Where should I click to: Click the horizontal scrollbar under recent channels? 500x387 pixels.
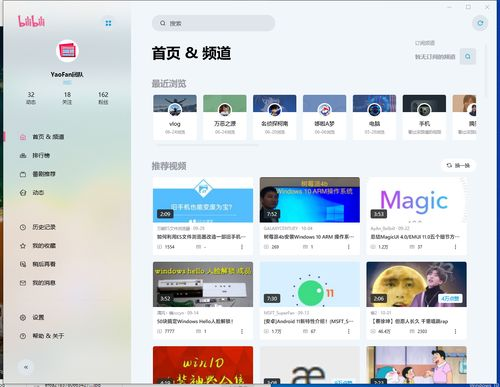207,145
